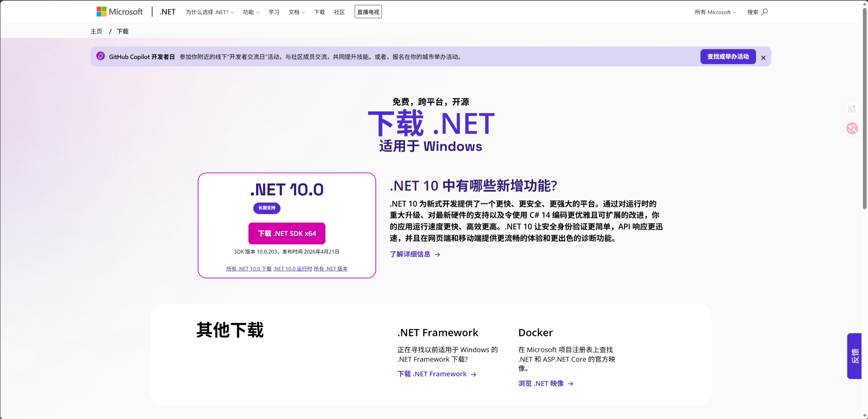The image size is (868, 419).
Task: Click the floating grid apps icon
Action: coord(852,108)
